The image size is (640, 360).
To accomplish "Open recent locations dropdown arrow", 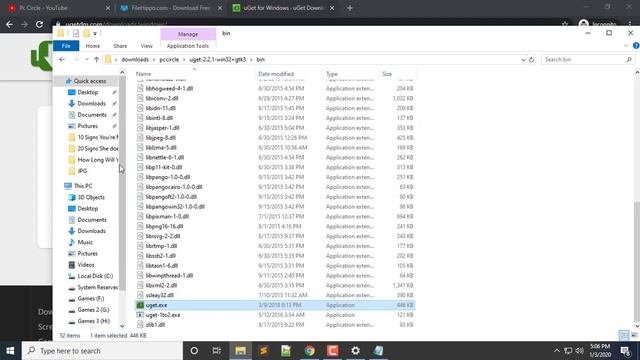I will (x=87, y=60).
